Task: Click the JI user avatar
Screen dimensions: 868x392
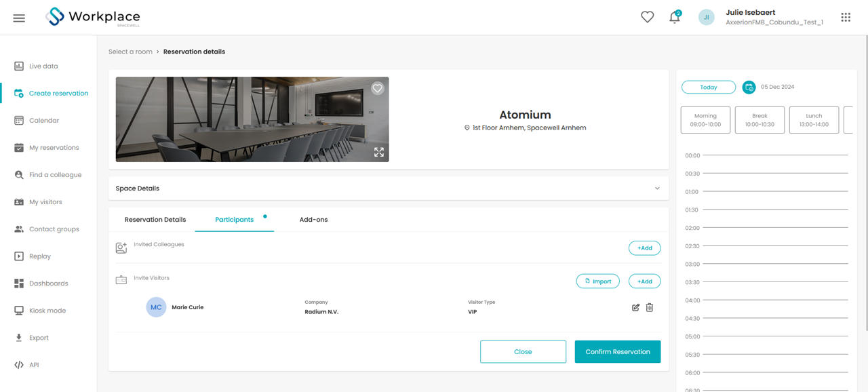Action: [x=707, y=18]
